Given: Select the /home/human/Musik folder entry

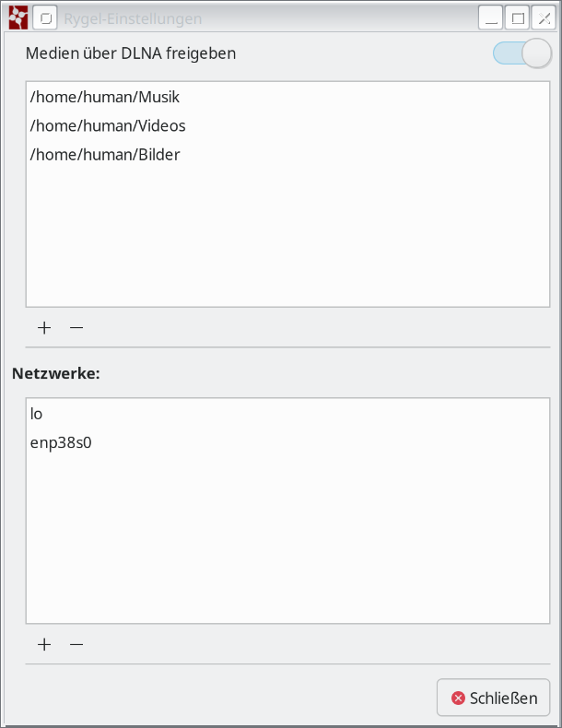Looking at the screenshot, I should [104, 96].
